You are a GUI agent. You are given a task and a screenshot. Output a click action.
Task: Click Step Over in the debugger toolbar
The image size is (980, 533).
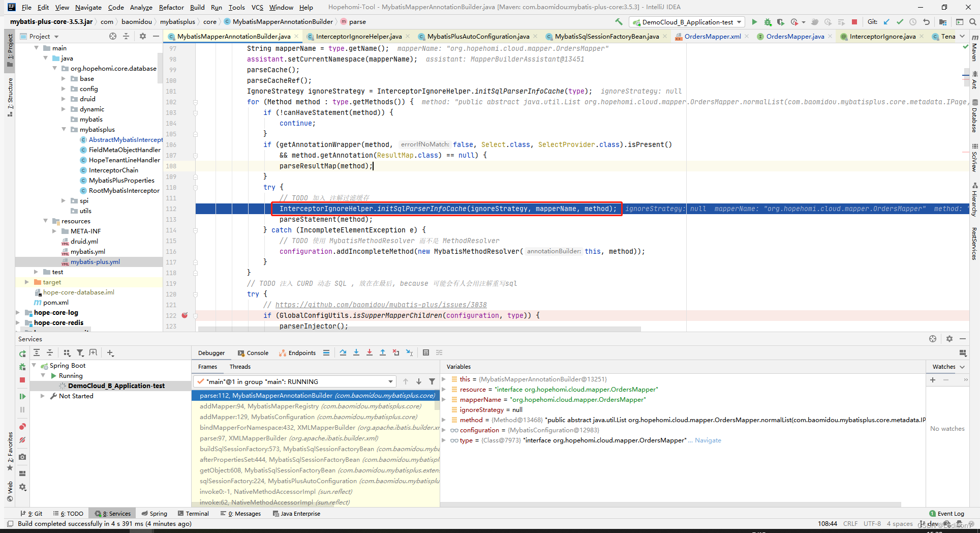(x=343, y=352)
